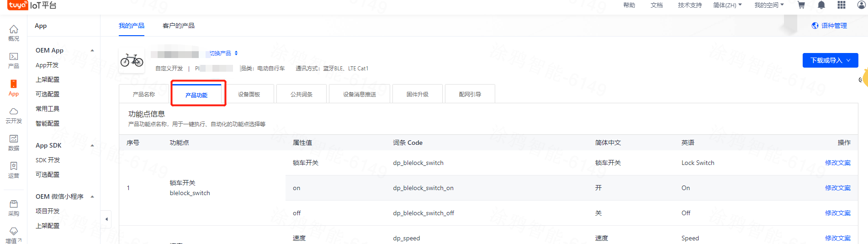Open the 增值 value-added sidebar icon
Viewport: 868px width, 244px height.
coord(14,235)
